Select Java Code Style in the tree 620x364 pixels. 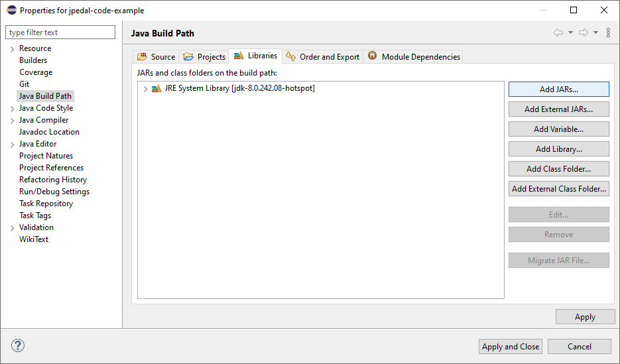click(x=46, y=108)
